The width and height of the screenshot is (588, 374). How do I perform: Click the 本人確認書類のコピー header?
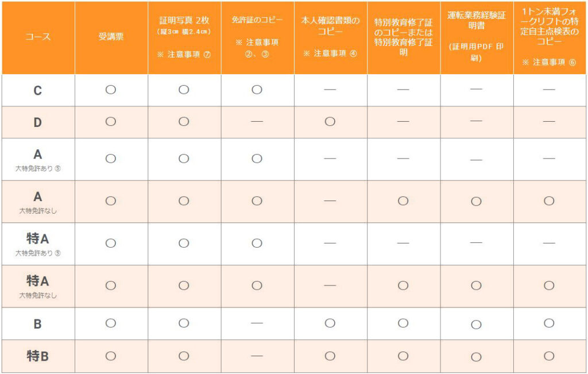330,37
